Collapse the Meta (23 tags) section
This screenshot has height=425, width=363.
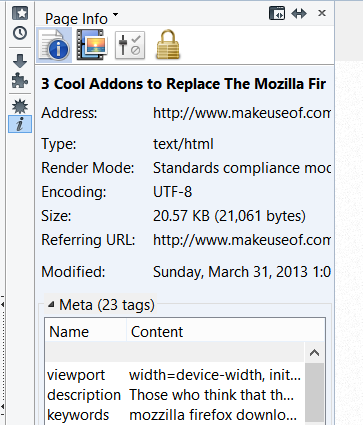pos(51,304)
